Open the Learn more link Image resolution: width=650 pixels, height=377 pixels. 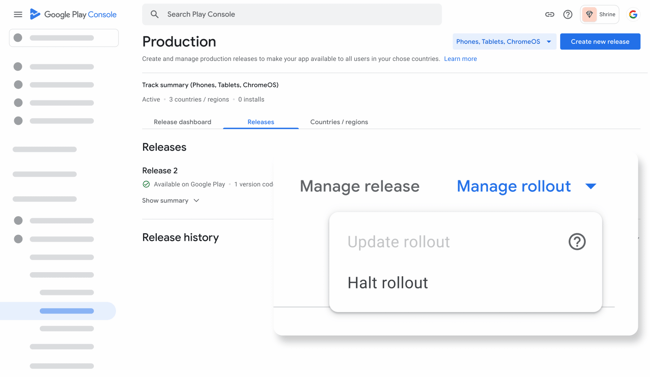pos(460,59)
